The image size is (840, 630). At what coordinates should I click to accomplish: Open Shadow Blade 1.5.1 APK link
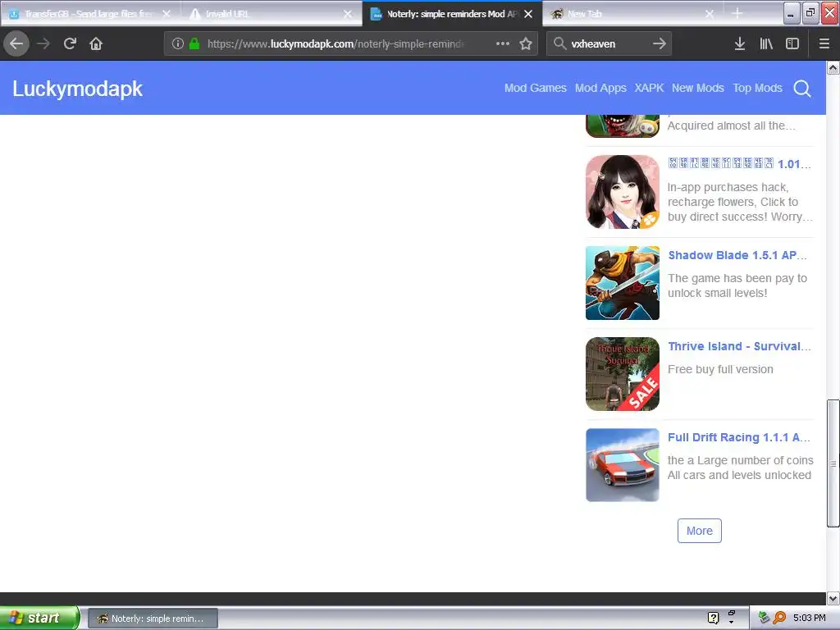pyautogui.click(x=737, y=255)
